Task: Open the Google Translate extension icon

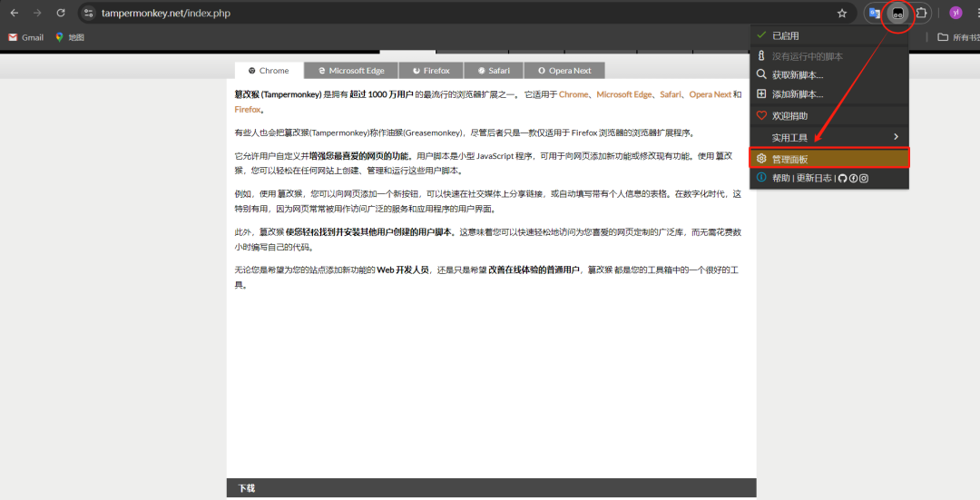Action: click(x=875, y=13)
